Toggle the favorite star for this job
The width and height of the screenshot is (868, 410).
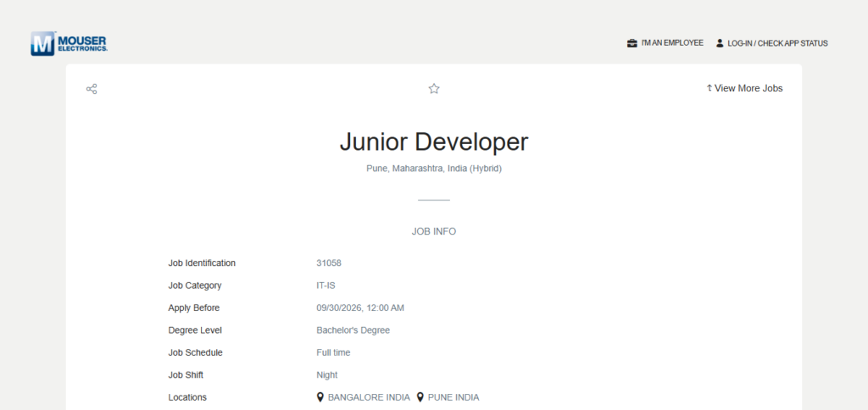434,89
